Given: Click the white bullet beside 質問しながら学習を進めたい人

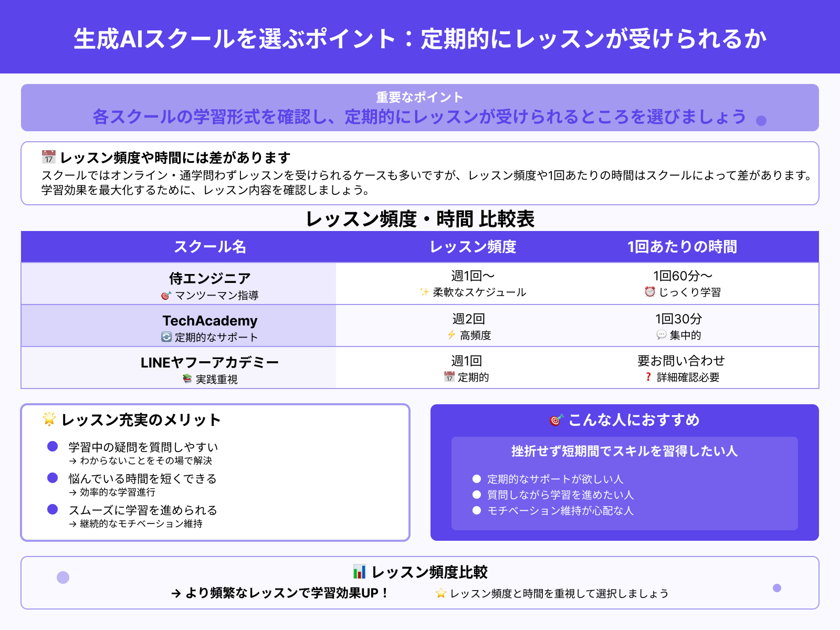Looking at the screenshot, I should click(x=477, y=495).
